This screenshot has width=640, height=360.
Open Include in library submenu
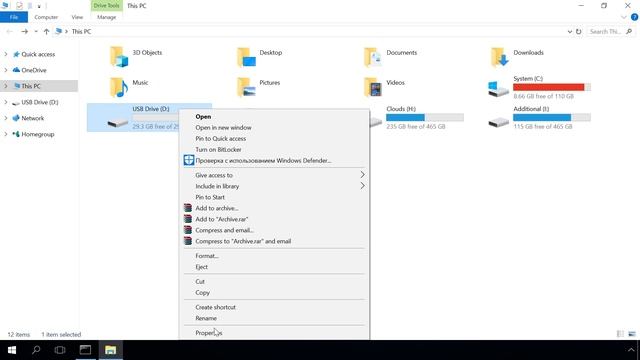pos(274,186)
